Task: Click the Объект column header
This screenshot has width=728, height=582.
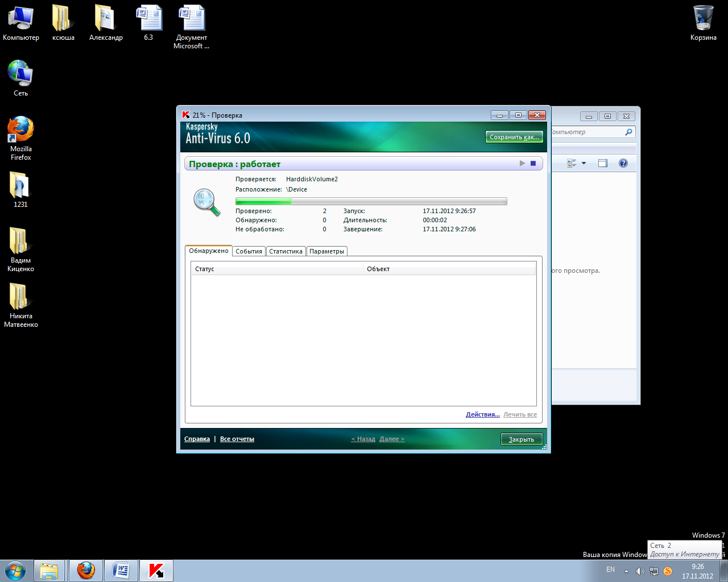Action: (449, 269)
